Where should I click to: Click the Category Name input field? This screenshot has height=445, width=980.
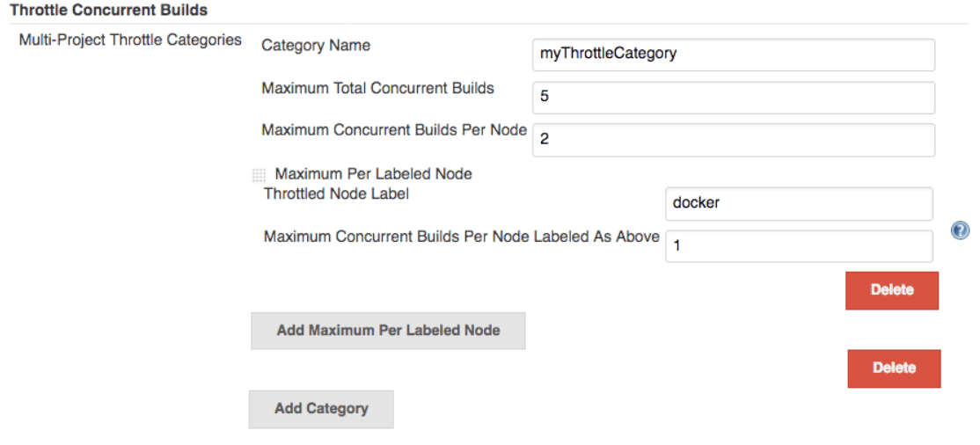coord(733,54)
